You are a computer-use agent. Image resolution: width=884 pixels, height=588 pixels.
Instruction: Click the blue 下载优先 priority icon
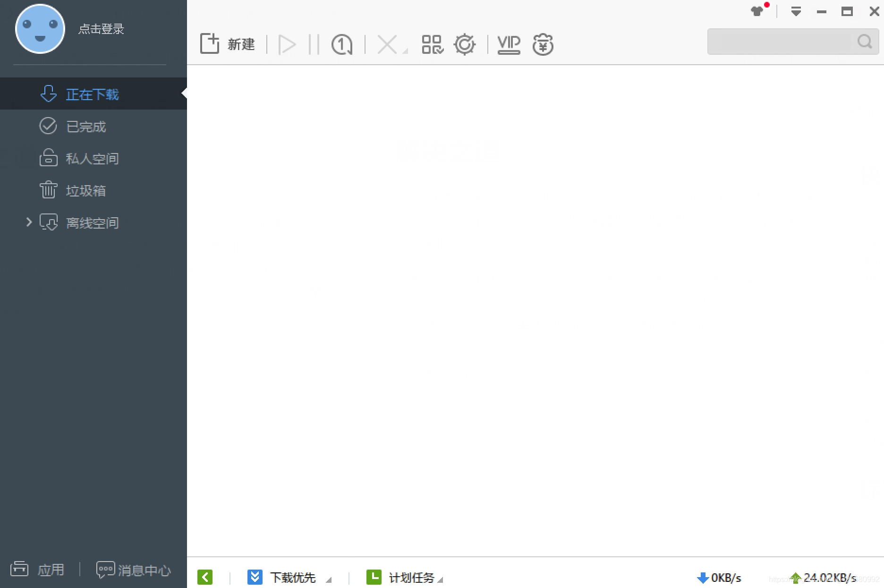click(x=255, y=577)
